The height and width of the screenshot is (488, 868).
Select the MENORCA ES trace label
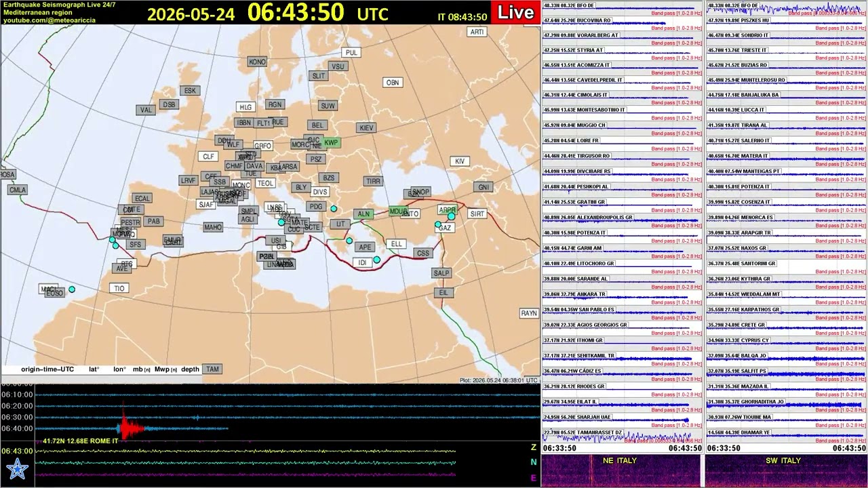point(740,218)
